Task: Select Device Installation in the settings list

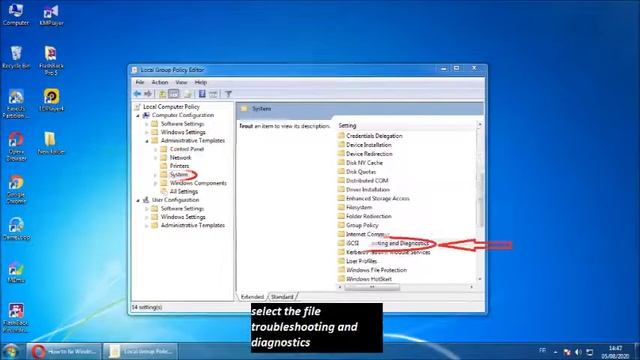Action: pyautogui.click(x=369, y=145)
